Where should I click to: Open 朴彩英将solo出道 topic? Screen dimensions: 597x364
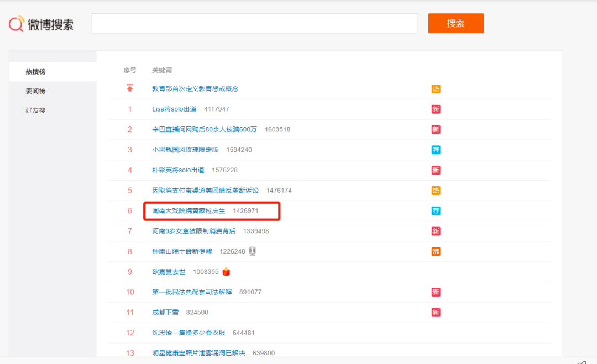(178, 170)
